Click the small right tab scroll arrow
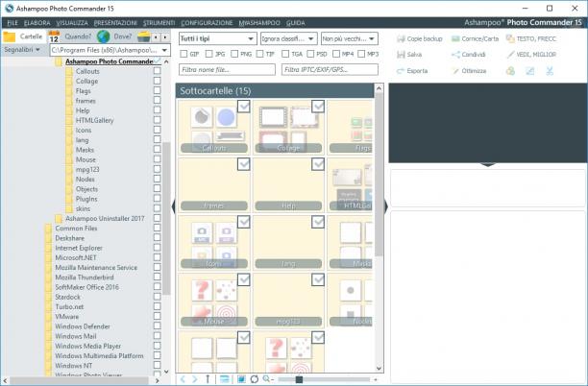588x386 pixels. (164, 37)
